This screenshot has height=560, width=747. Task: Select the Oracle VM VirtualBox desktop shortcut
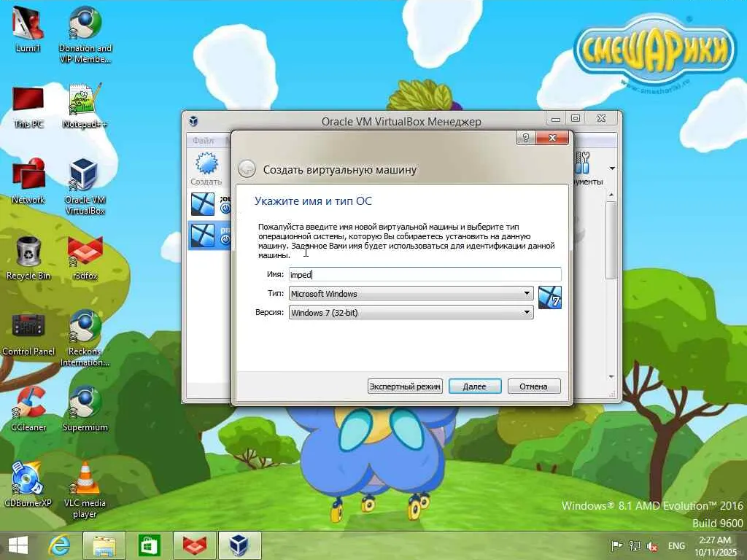point(85,186)
